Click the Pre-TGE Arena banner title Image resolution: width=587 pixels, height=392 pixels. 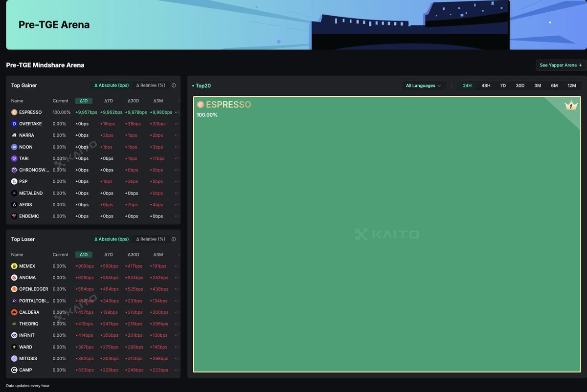point(54,25)
